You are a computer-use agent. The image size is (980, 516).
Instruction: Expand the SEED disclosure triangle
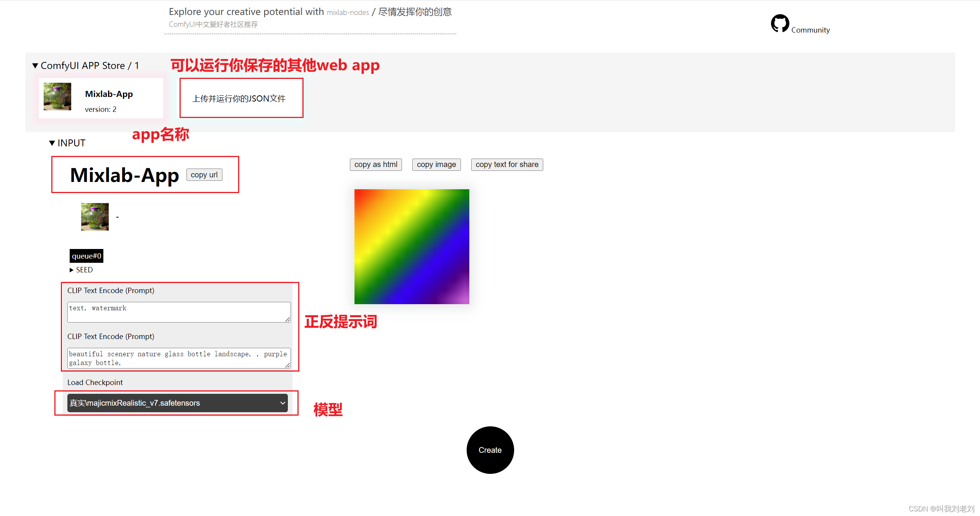click(x=72, y=270)
